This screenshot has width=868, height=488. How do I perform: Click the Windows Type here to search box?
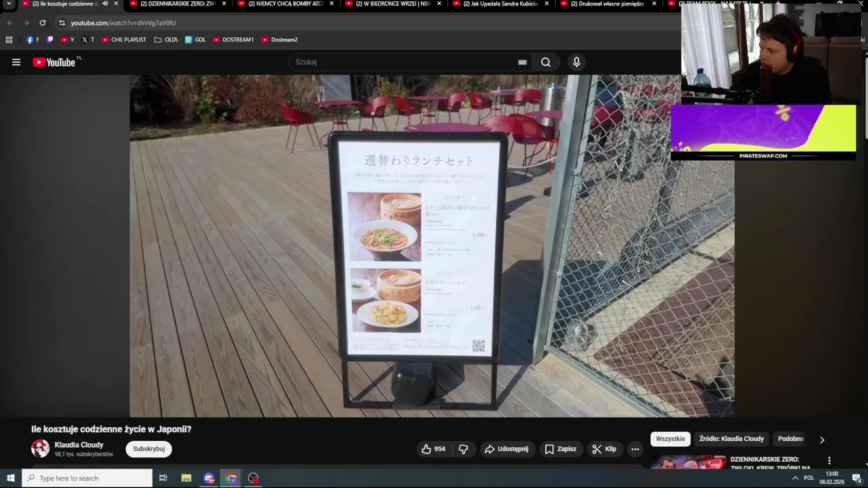[87, 478]
